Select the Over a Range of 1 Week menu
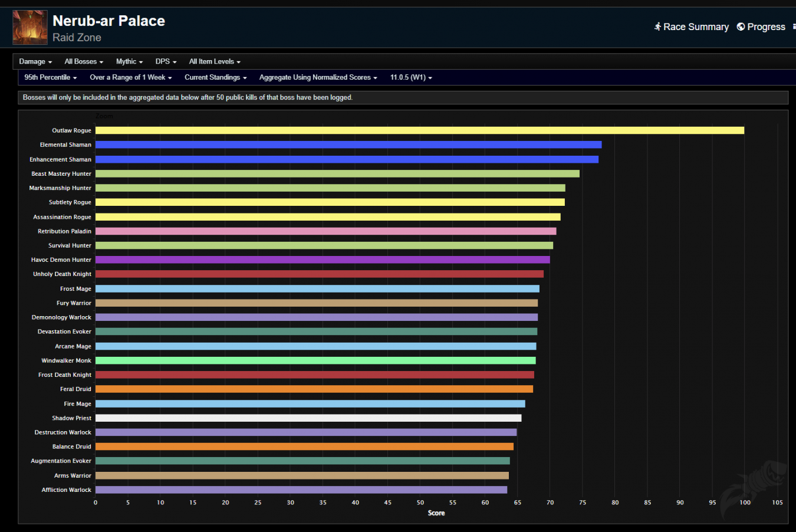796x532 pixels. (130, 77)
